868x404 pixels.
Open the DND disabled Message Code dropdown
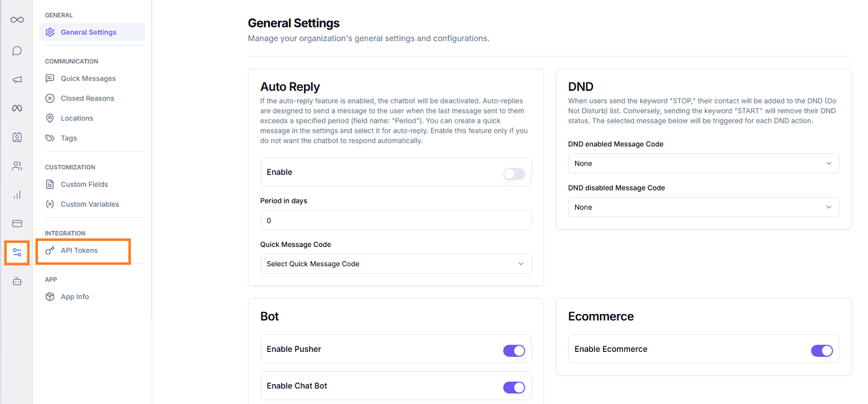(x=703, y=207)
